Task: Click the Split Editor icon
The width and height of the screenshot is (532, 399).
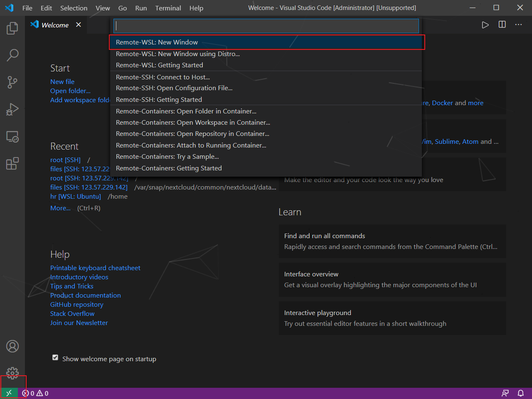Action: [502, 25]
